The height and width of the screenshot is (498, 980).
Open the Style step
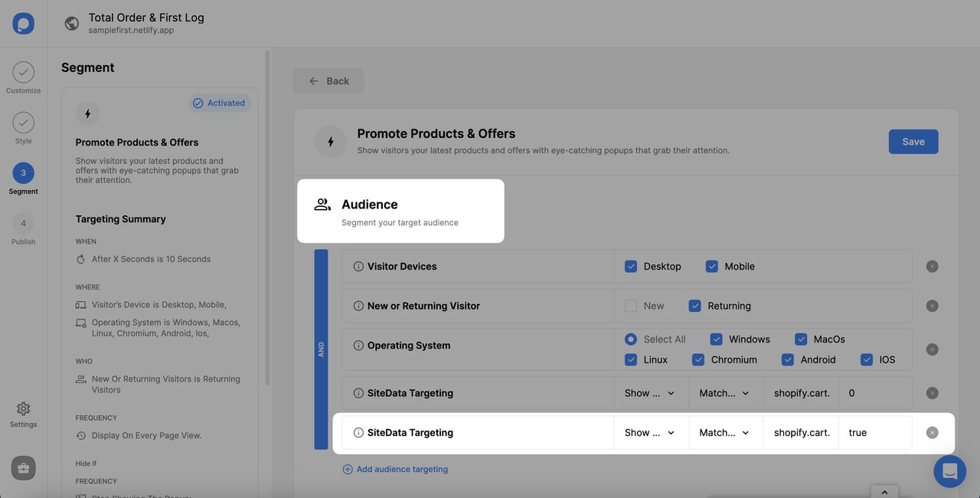23,128
